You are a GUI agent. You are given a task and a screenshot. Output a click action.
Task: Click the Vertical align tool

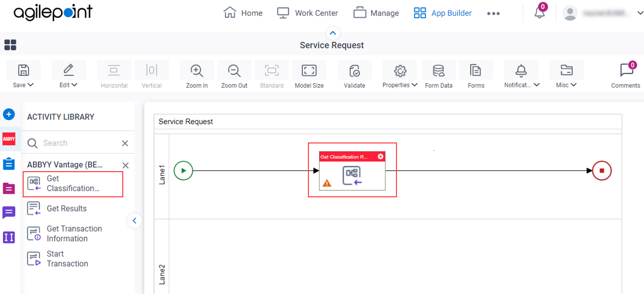point(151,76)
